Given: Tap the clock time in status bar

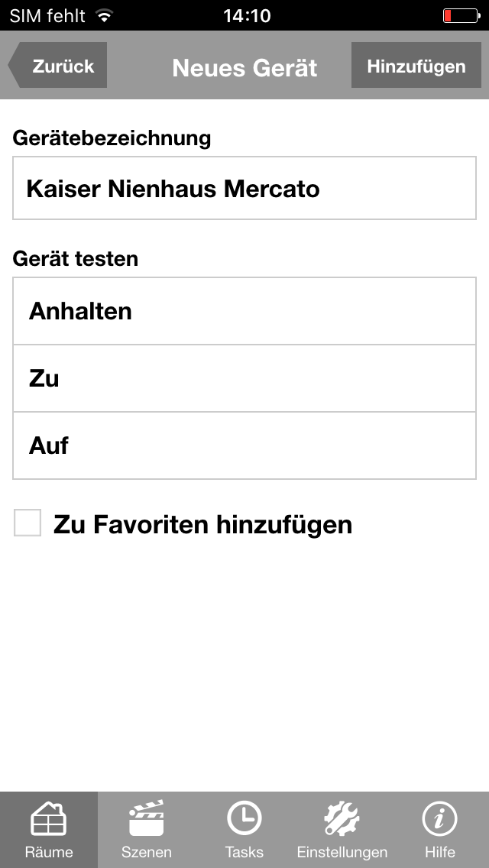Looking at the screenshot, I should (x=246, y=15).
